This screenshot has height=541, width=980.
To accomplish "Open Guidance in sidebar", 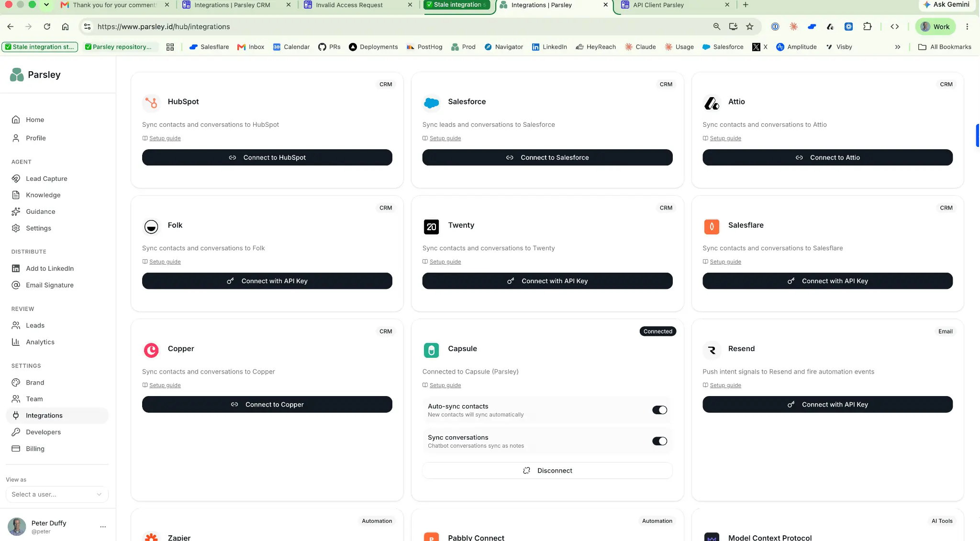I will [x=57, y=212].
